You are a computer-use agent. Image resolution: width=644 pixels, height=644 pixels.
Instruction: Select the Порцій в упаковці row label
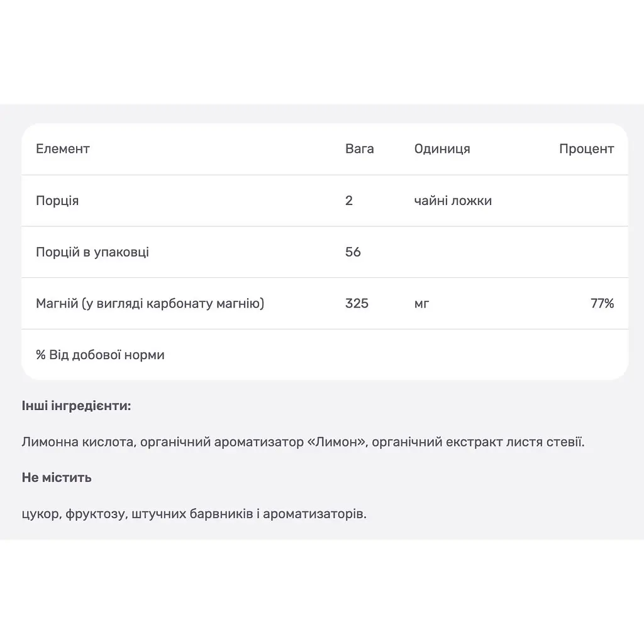click(x=92, y=252)
